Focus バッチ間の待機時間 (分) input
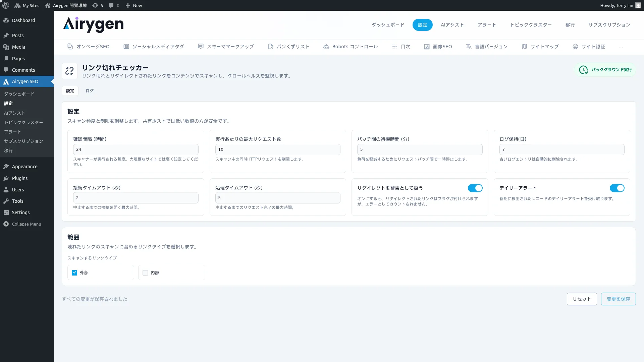Screen dimensions: 644x362 (x=420, y=149)
